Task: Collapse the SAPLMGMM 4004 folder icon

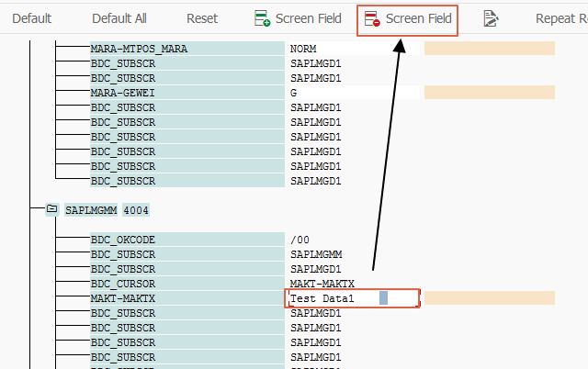Action: point(51,209)
